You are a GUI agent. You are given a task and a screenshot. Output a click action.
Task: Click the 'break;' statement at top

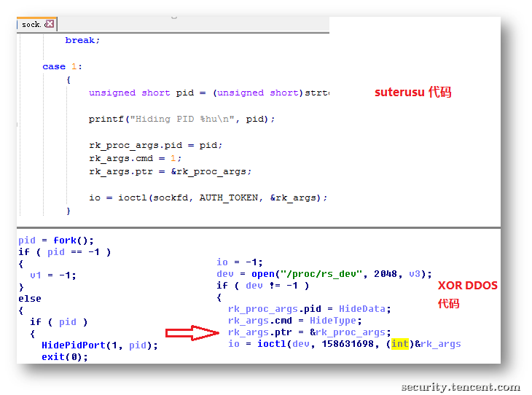(x=82, y=40)
